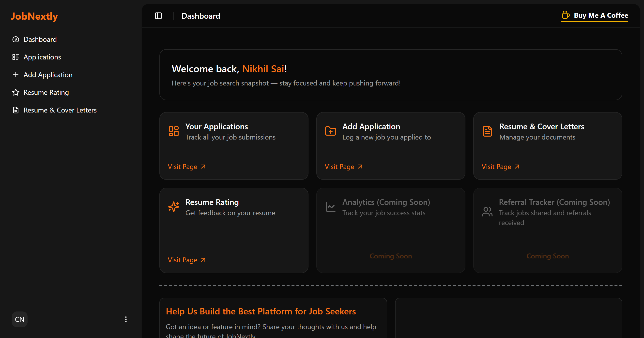
Task: Click the plus icon beside Add Application
Action: 16,75
